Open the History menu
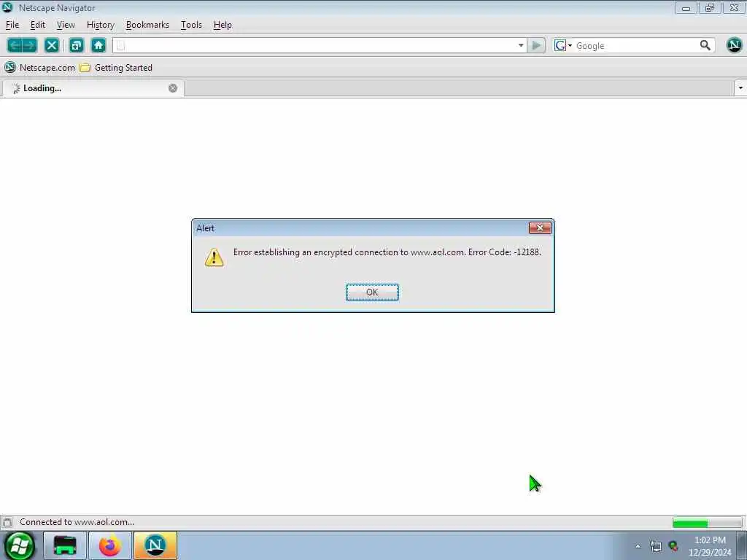 pos(101,25)
